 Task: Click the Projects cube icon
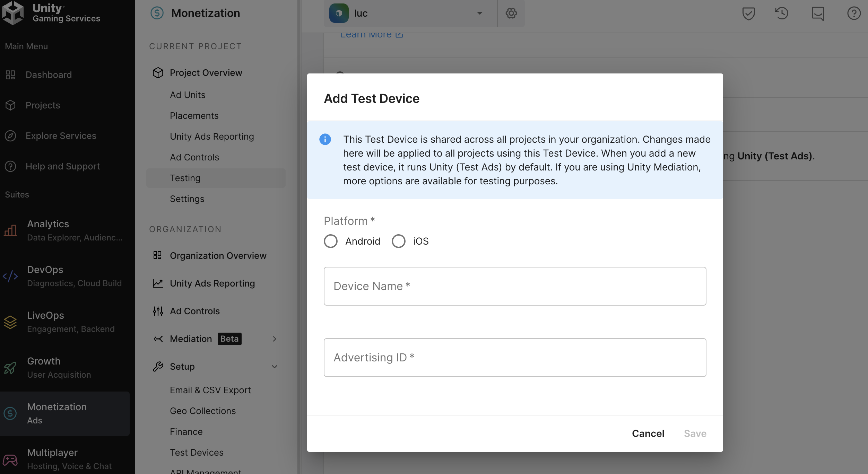point(10,105)
